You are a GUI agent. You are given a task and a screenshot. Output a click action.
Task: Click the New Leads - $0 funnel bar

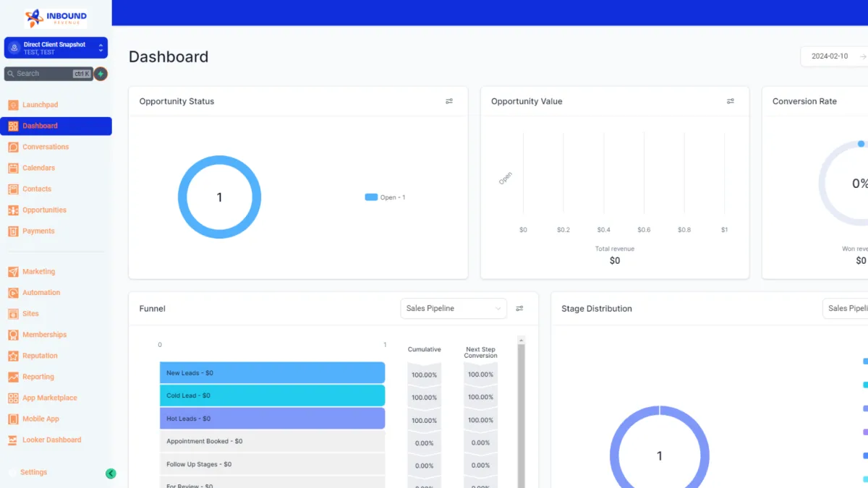click(x=272, y=373)
